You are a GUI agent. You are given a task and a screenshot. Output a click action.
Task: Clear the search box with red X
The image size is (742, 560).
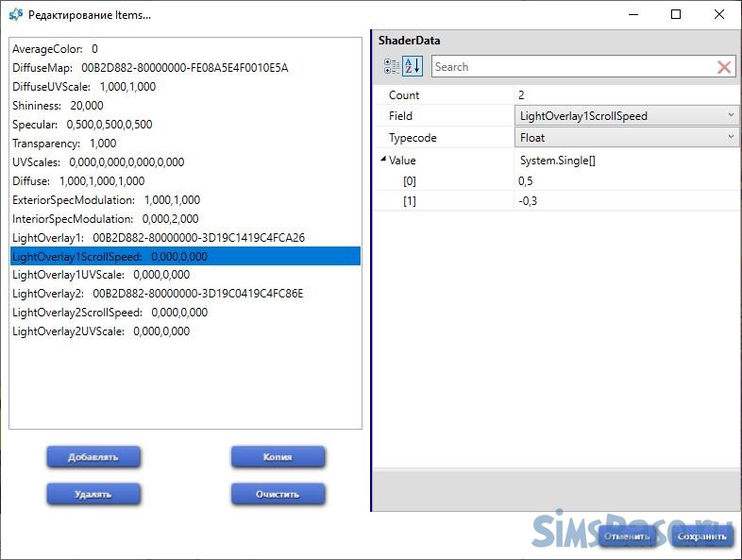click(x=724, y=67)
